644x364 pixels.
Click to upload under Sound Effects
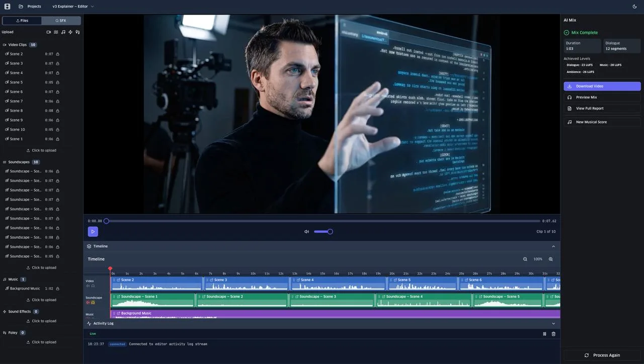point(41,321)
